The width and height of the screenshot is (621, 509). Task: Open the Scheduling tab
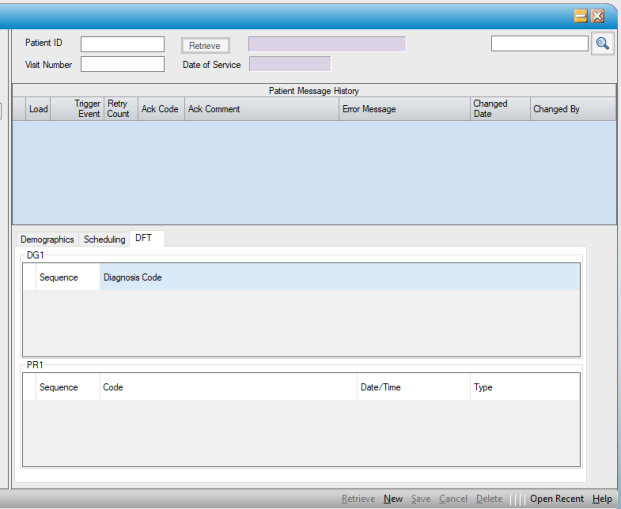tap(104, 240)
